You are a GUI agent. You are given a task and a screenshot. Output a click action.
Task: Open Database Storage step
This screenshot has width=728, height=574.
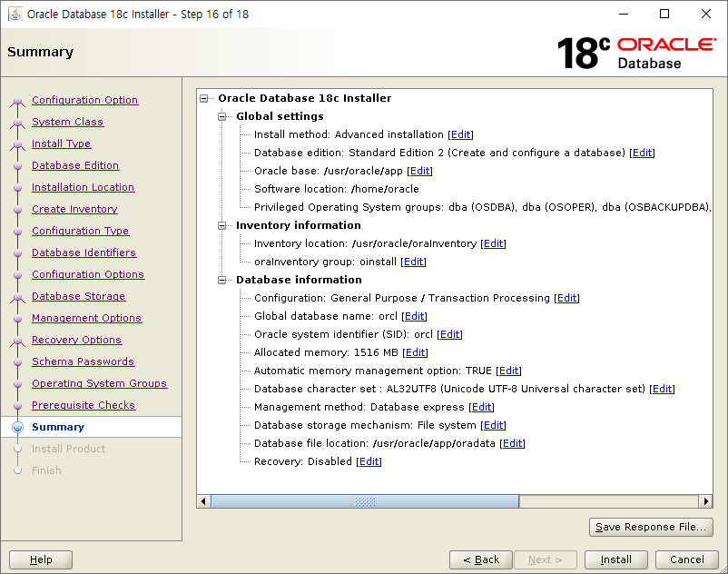(x=78, y=296)
